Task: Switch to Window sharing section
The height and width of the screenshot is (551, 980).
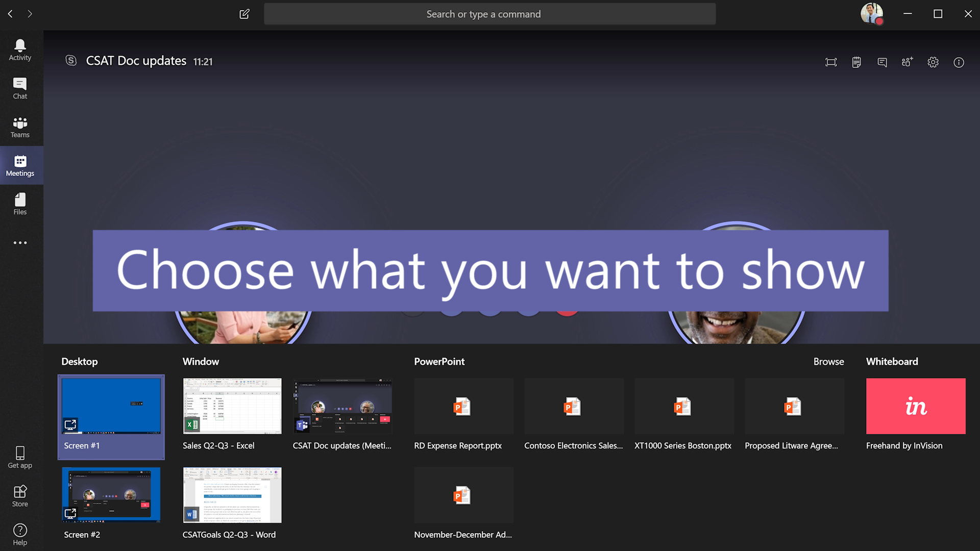Action: pos(201,361)
